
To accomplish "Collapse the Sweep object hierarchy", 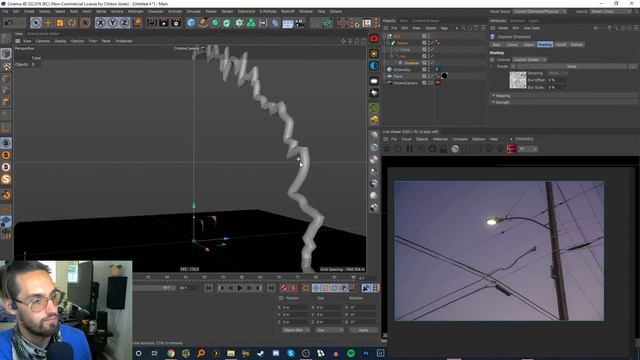I will point(388,43).
